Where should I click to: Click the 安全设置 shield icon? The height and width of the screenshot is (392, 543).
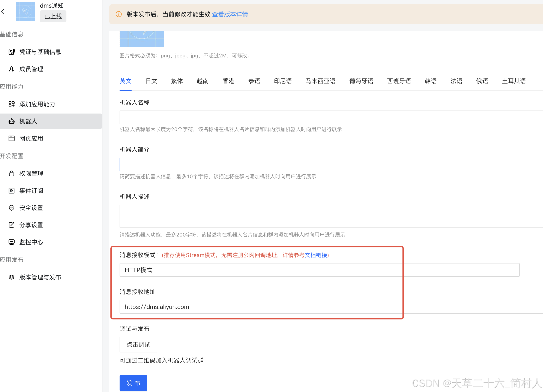pyautogui.click(x=12, y=208)
